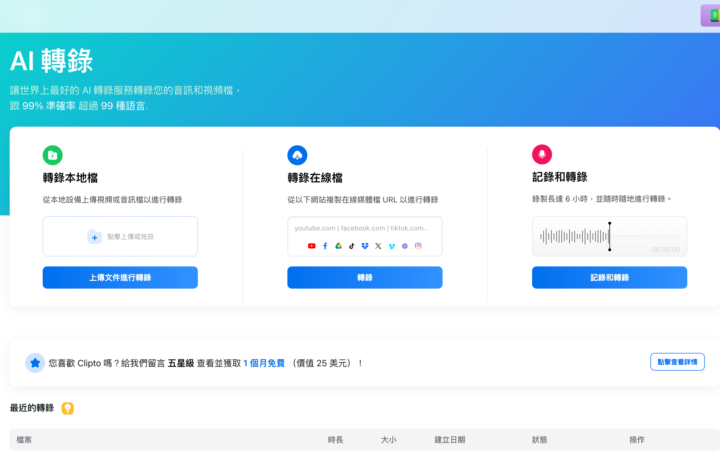Click the audio waveform recording preview

(610, 237)
